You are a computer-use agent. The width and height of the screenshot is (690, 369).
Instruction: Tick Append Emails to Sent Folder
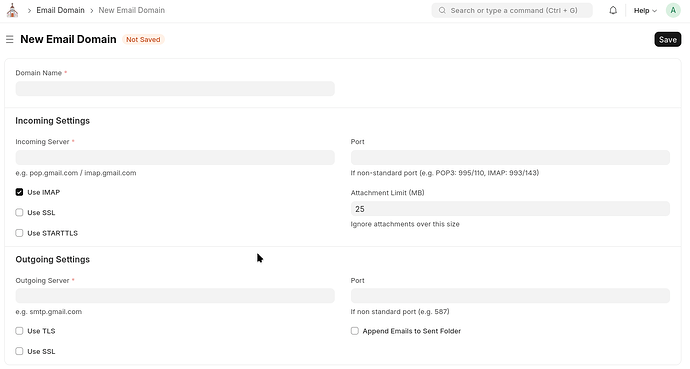click(x=355, y=331)
